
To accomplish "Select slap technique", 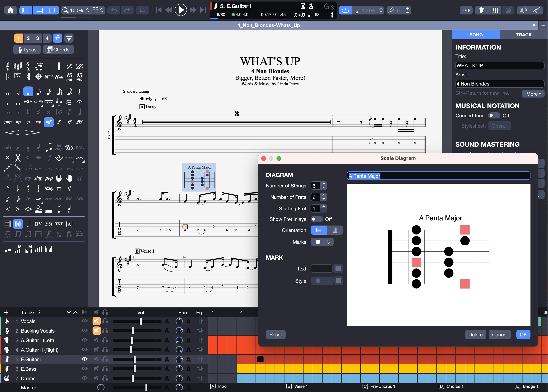I will coord(38,178).
